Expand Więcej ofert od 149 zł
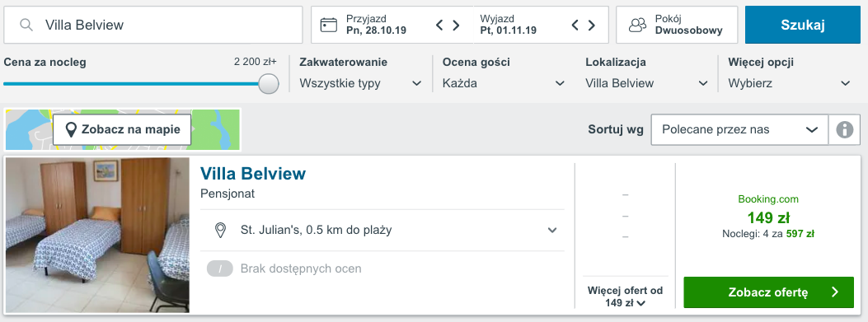Viewport: 868px width, 322px height. pyautogui.click(x=625, y=296)
